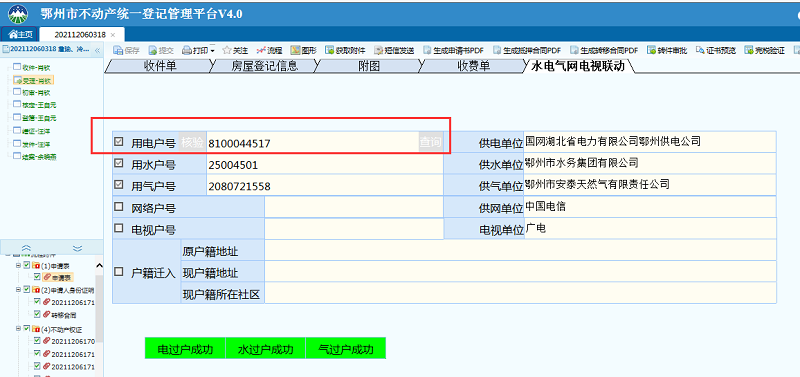This screenshot has height=377, width=800.
Task: Collapse the (1)申请表 tree node
Action: click(19, 266)
